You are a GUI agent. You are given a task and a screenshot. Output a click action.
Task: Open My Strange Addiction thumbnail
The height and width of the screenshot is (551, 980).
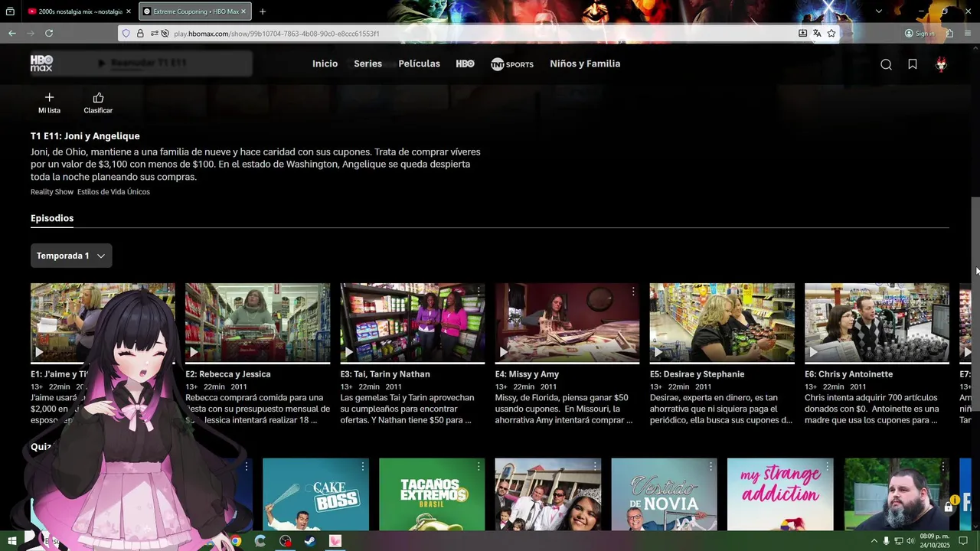[x=780, y=494]
